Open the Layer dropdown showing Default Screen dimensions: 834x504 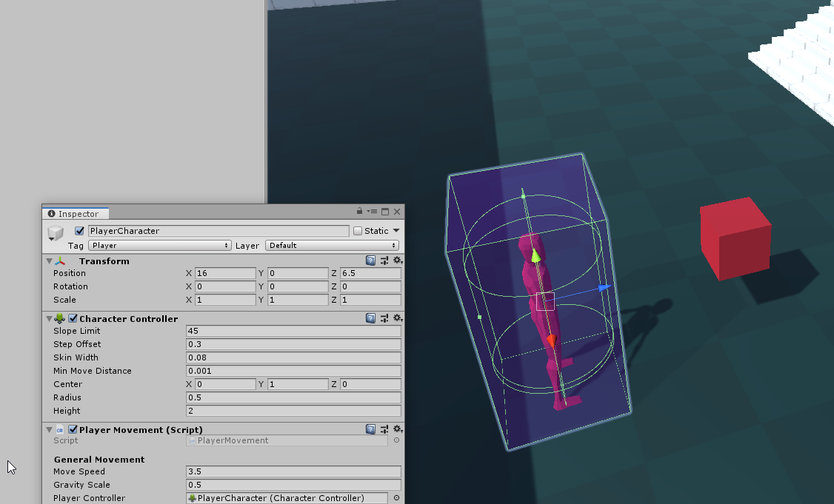point(332,245)
